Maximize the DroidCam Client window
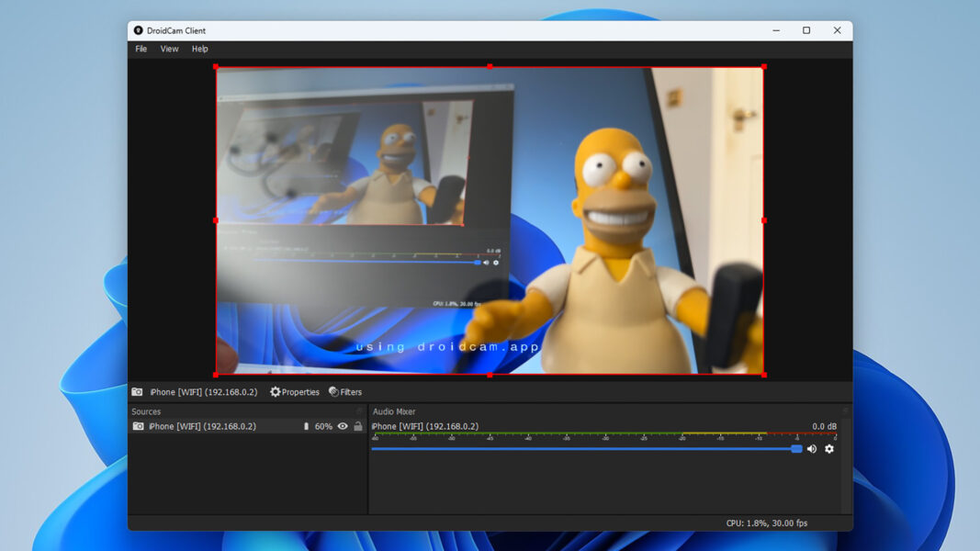The width and height of the screenshot is (980, 551). [x=806, y=30]
